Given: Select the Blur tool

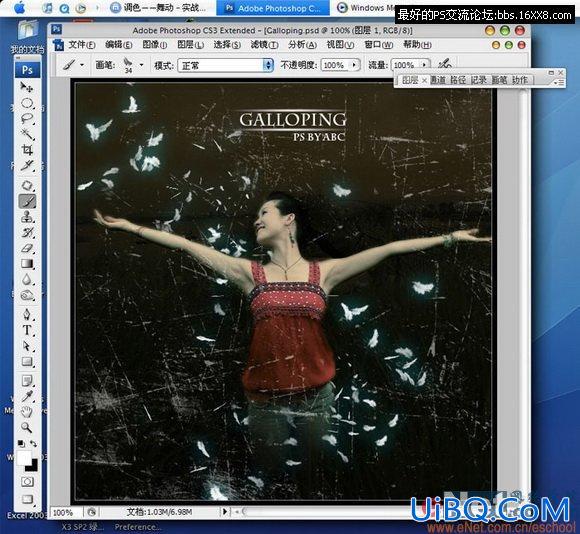Looking at the screenshot, I should pyautogui.click(x=27, y=279).
